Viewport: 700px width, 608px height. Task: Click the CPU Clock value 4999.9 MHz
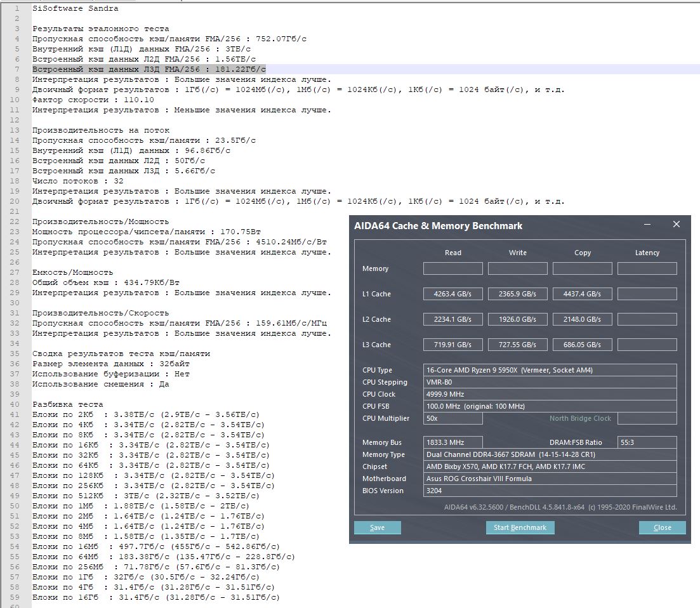[x=550, y=394]
